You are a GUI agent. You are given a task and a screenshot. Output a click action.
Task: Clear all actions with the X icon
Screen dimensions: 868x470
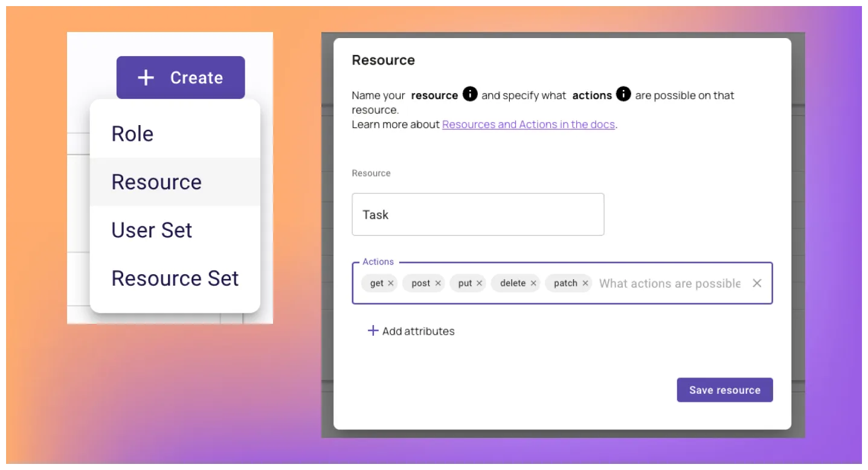[x=757, y=283]
